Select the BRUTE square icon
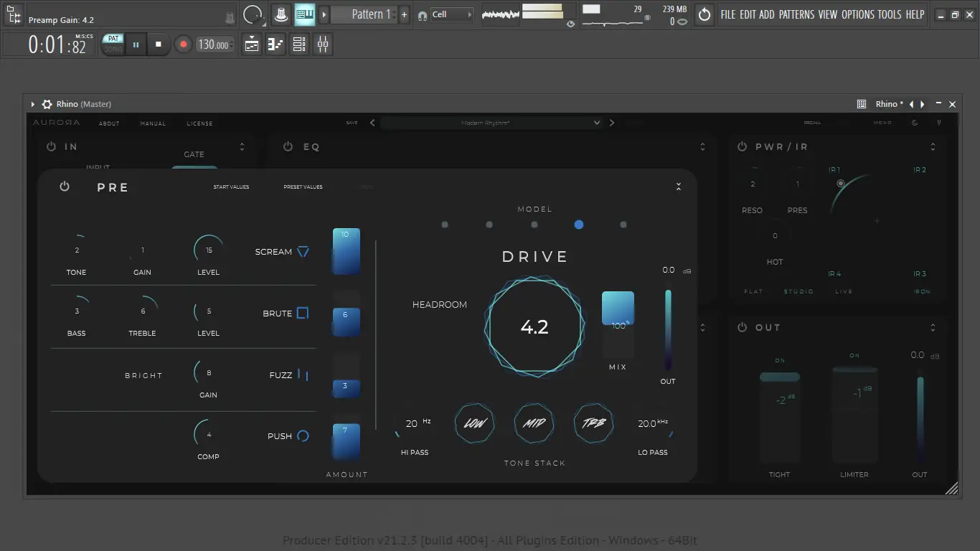 click(x=303, y=314)
